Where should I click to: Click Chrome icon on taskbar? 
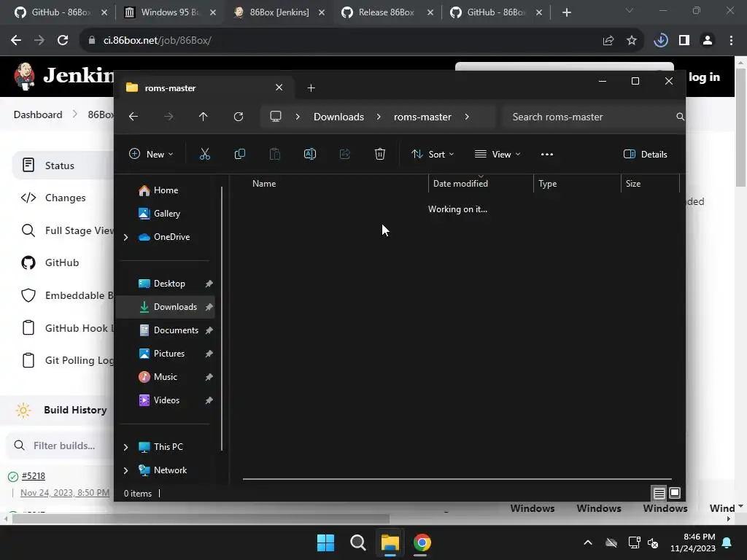(422, 542)
